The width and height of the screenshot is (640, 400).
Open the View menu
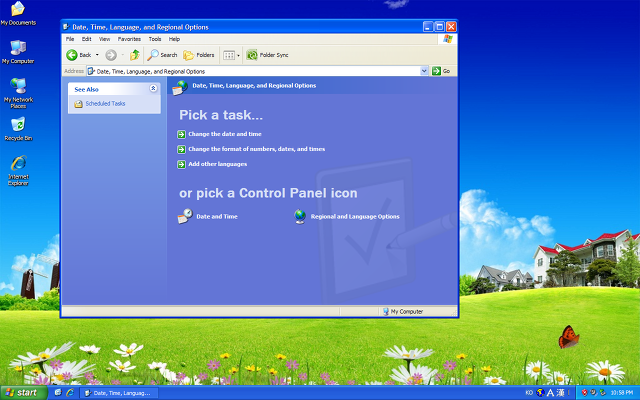pyautogui.click(x=104, y=39)
